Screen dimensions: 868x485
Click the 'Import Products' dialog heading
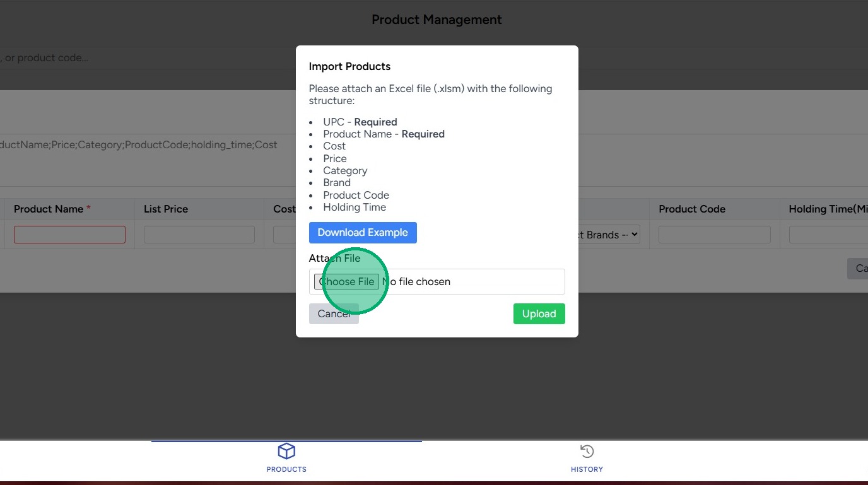[x=349, y=67]
